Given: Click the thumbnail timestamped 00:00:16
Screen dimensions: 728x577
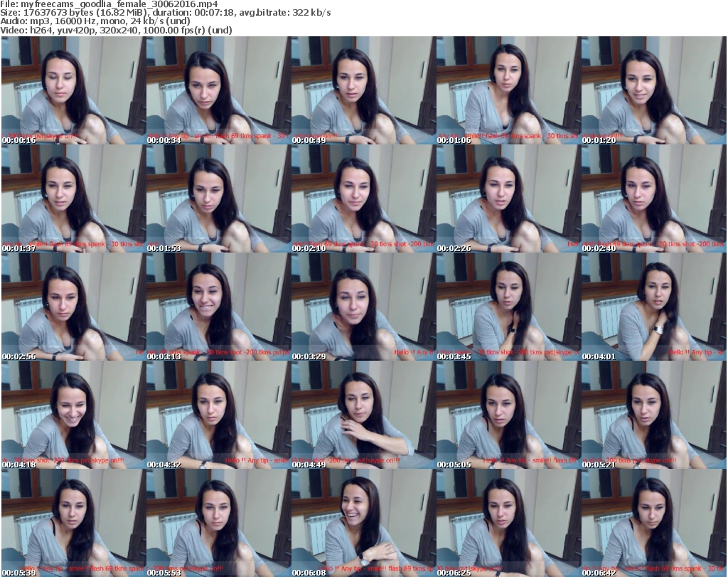Looking at the screenshot, I should tap(73, 90).
